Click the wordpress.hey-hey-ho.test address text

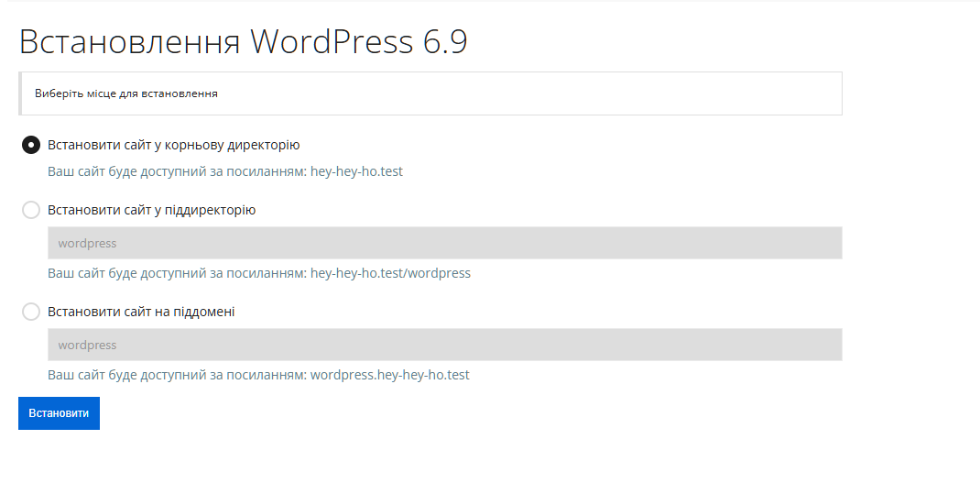point(390,376)
